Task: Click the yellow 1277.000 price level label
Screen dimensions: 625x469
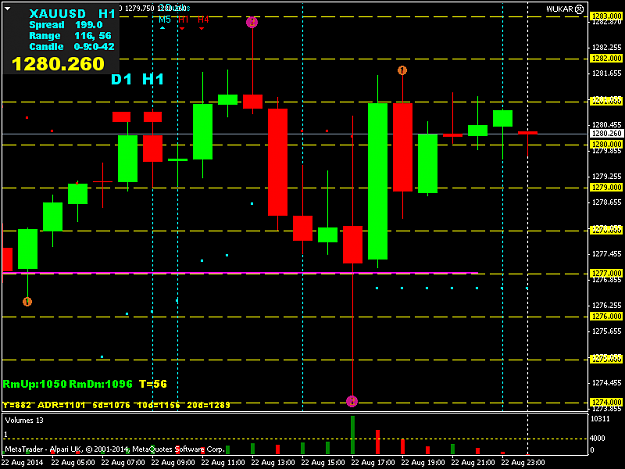Action: 606,273
